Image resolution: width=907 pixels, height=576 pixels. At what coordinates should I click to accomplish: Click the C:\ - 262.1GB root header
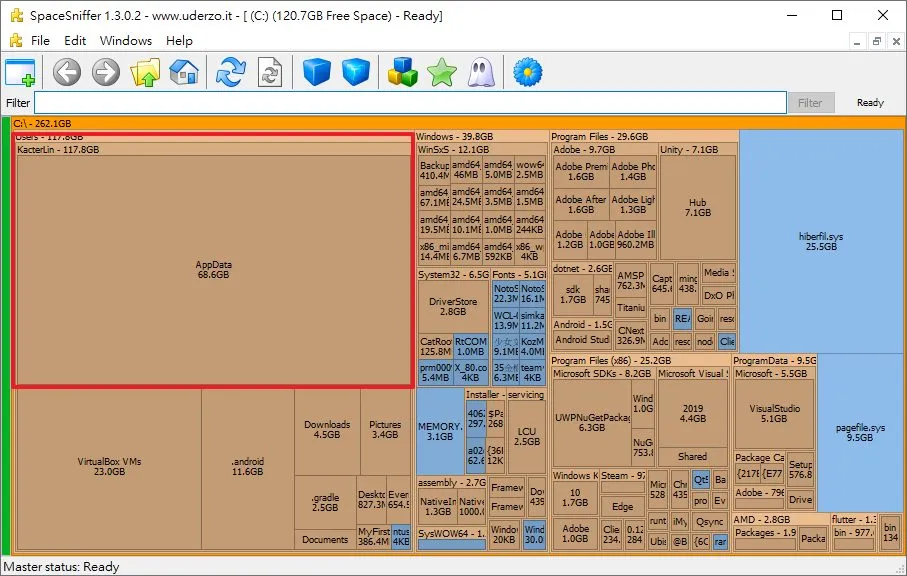457,123
